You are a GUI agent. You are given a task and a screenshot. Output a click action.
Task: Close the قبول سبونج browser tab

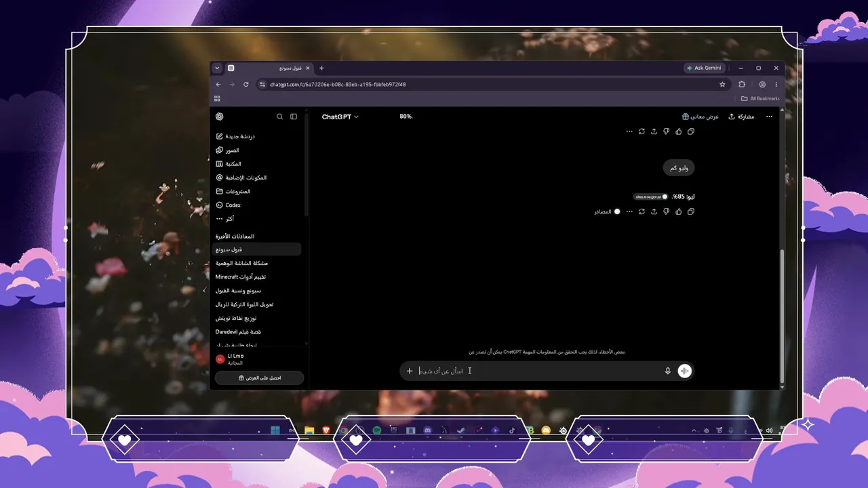click(308, 68)
